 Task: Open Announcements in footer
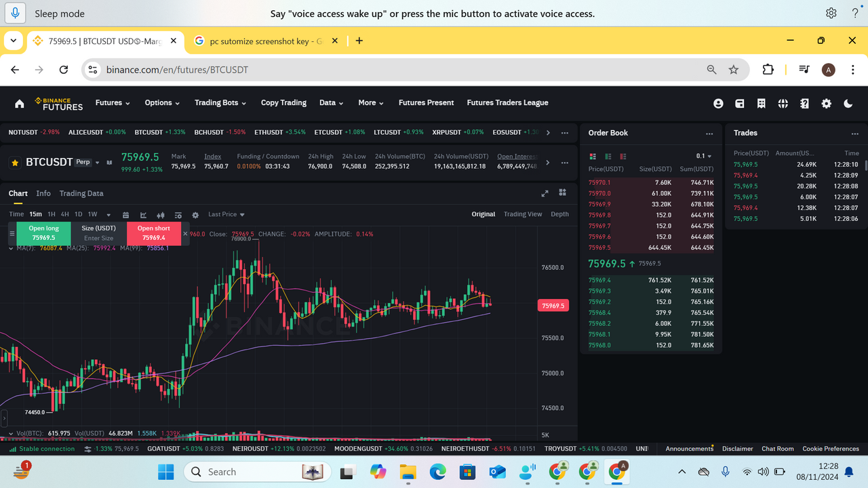[x=690, y=449]
